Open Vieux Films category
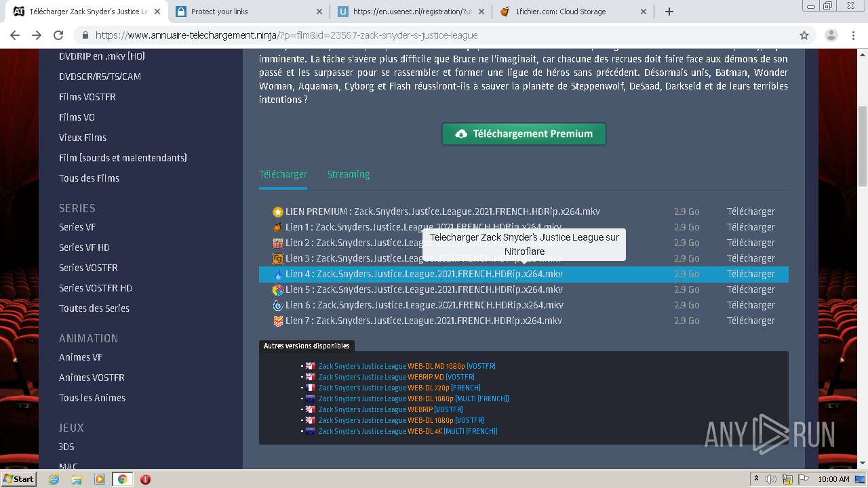This screenshot has height=488, width=868. 83,138
